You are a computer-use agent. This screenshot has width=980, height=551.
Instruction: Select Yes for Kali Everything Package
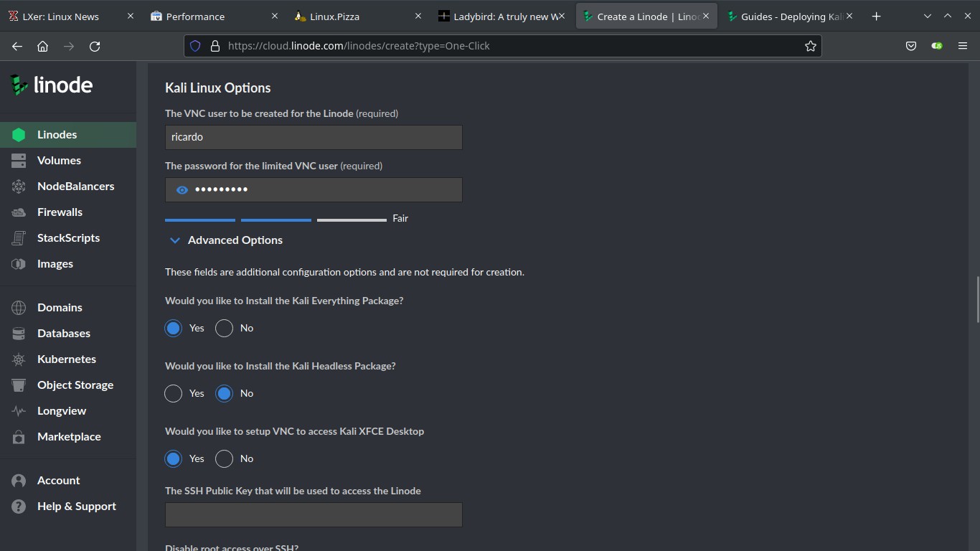coord(174,329)
